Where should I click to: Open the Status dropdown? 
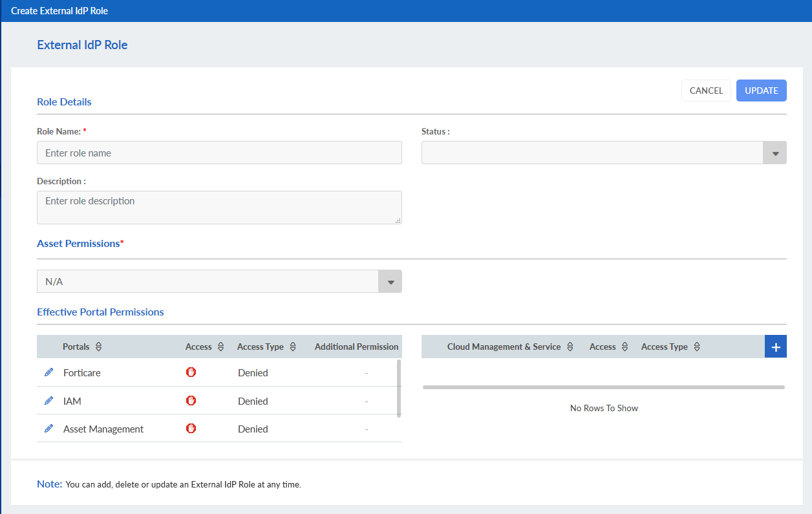[x=775, y=153]
